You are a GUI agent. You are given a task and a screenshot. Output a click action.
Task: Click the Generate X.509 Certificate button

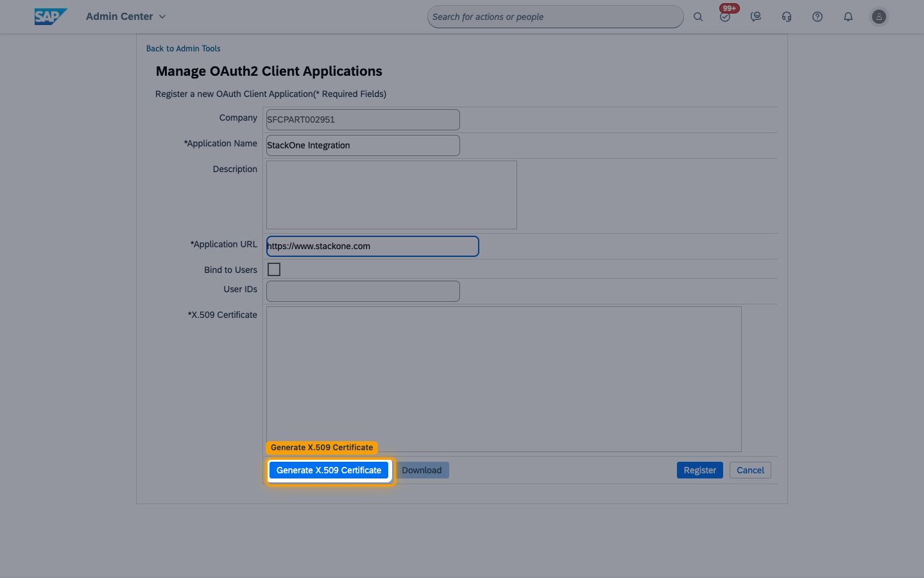pyautogui.click(x=329, y=470)
